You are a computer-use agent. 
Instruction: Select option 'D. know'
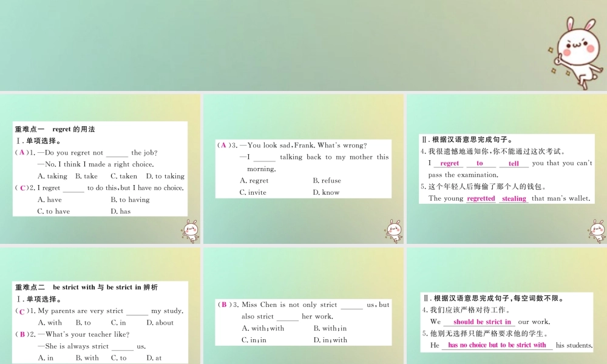pos(326,192)
